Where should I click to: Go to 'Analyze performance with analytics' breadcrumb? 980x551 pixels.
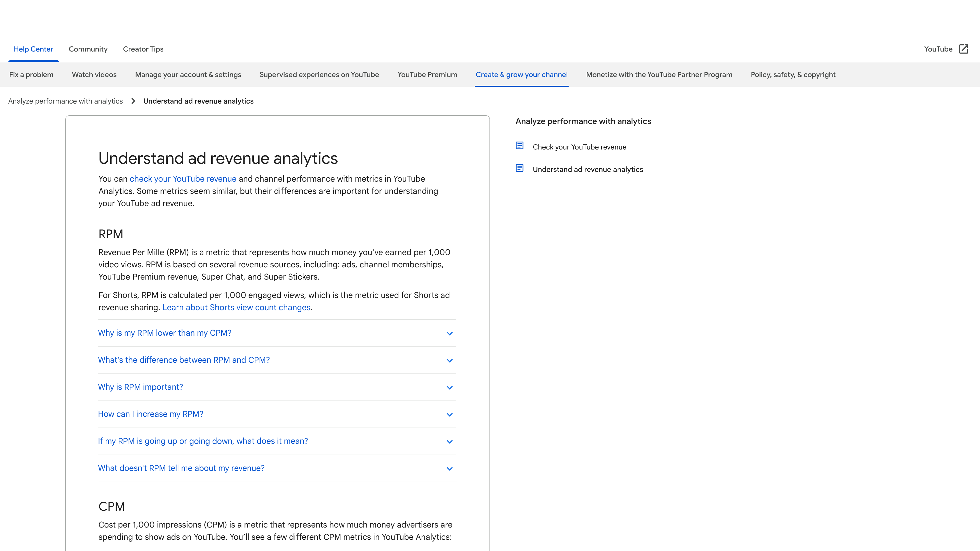[x=65, y=101]
